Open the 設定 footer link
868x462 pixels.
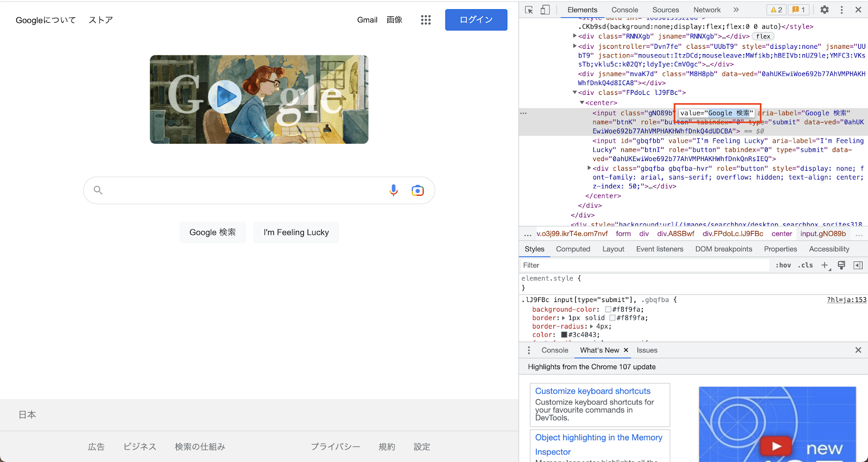click(x=422, y=447)
